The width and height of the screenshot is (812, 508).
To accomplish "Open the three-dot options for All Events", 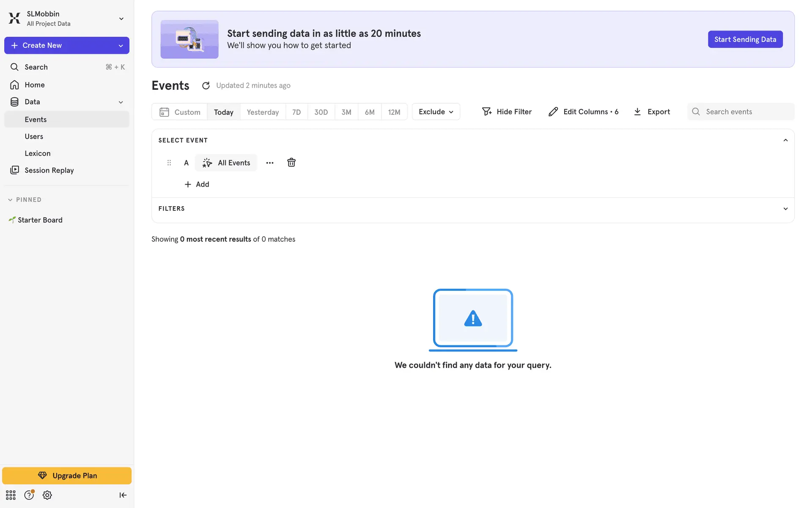I will point(270,163).
